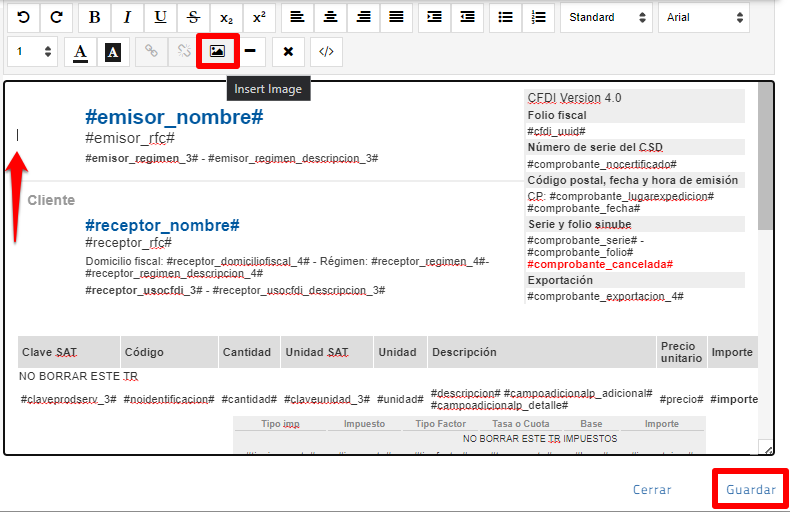This screenshot has height=512, width=790.
Task: Apply superscript formatting
Action: (259, 17)
